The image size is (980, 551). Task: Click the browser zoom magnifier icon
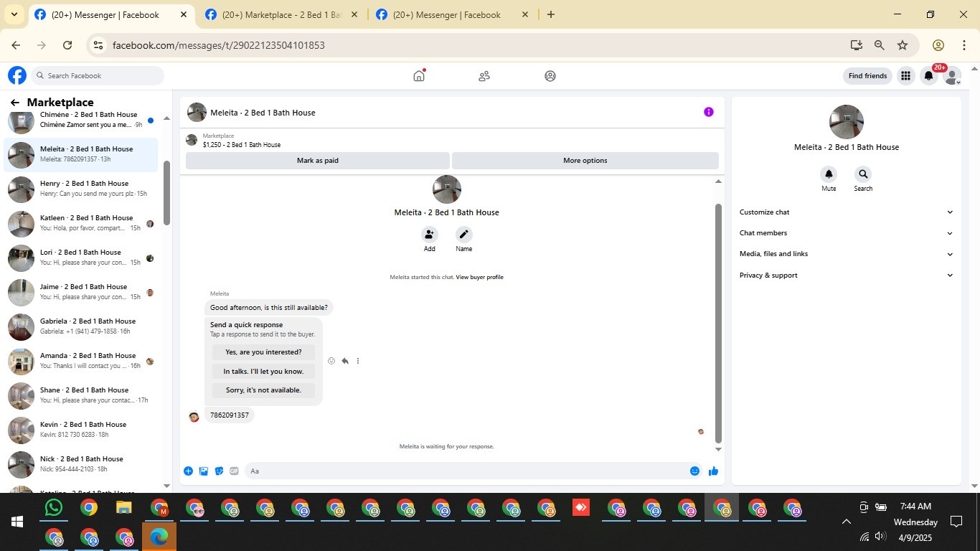[x=879, y=45]
